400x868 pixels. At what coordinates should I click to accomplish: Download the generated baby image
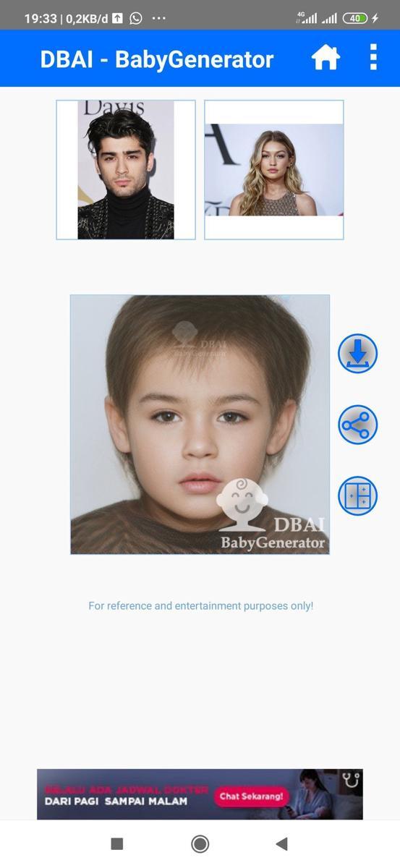(x=358, y=353)
